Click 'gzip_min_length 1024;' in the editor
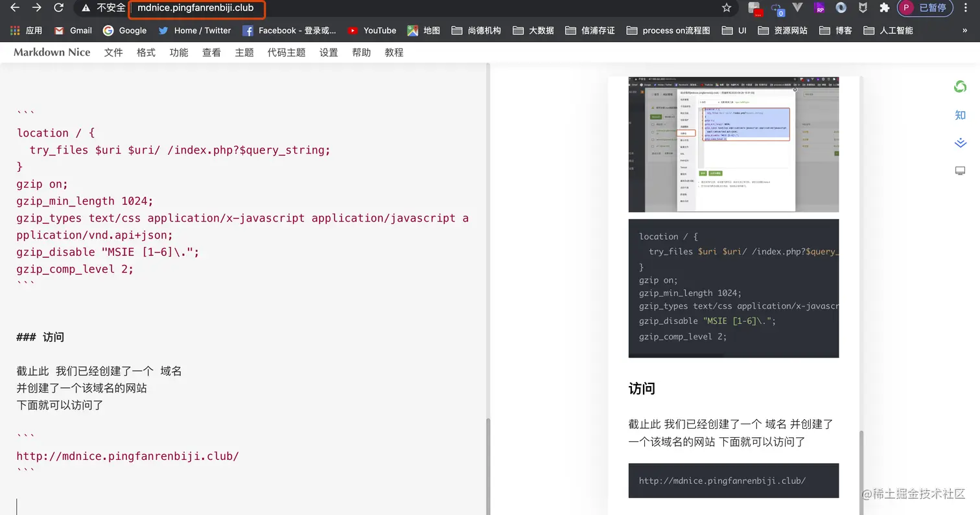 tap(85, 201)
